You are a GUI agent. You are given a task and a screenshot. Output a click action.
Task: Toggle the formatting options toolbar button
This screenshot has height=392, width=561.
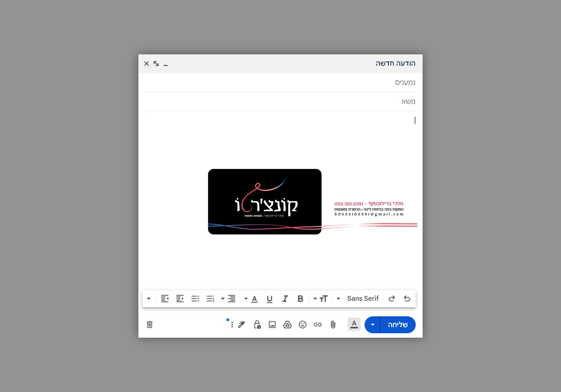pyautogui.click(x=354, y=324)
